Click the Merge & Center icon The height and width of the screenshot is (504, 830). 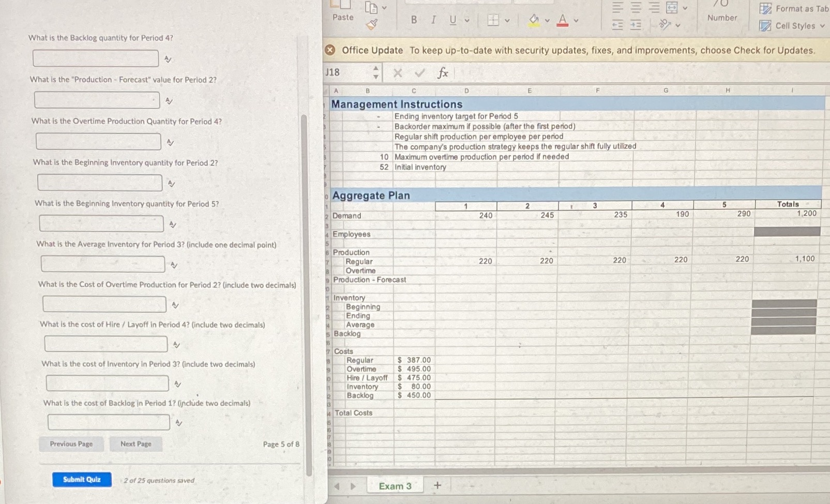tap(672, 8)
